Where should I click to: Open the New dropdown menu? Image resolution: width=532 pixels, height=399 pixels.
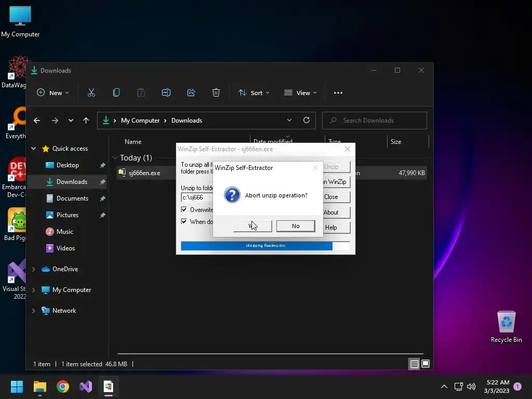pyautogui.click(x=53, y=92)
